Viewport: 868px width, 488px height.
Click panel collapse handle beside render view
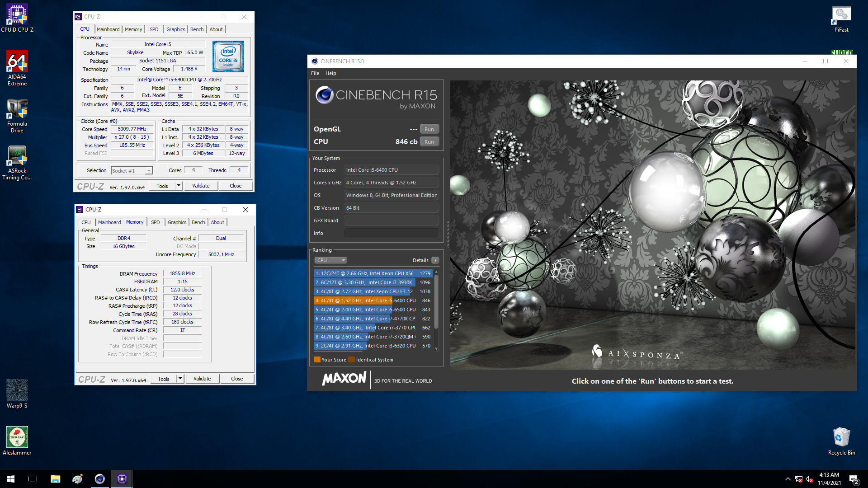(x=448, y=234)
